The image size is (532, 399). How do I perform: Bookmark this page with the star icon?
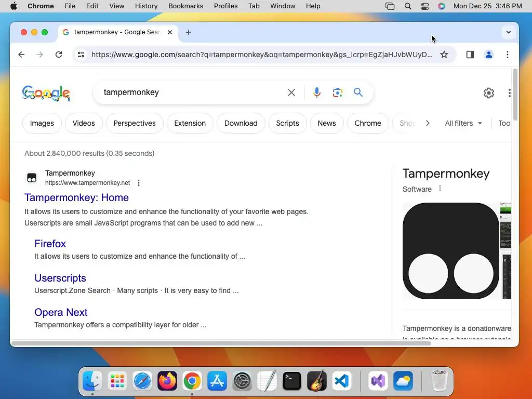[444, 55]
